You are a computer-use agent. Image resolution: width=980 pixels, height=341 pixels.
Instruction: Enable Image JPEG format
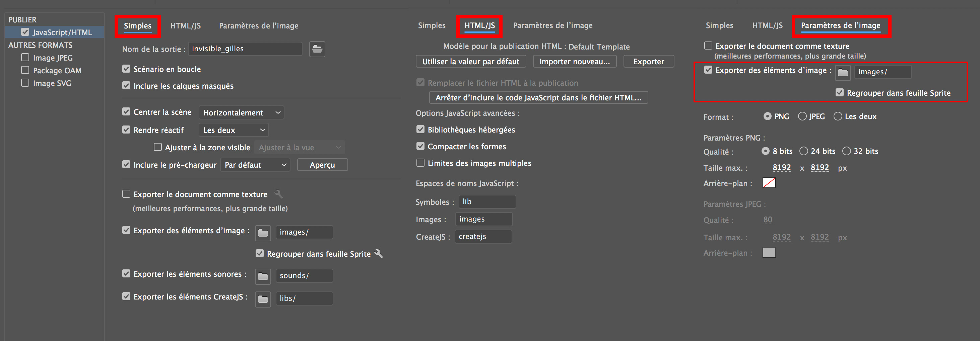point(25,58)
